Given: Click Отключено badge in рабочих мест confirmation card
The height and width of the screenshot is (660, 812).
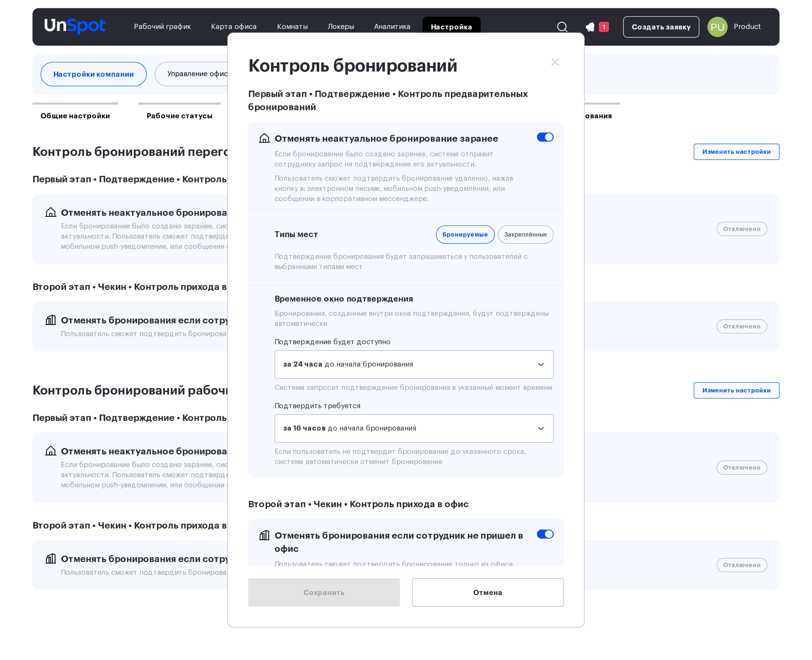Looking at the screenshot, I should (x=741, y=467).
